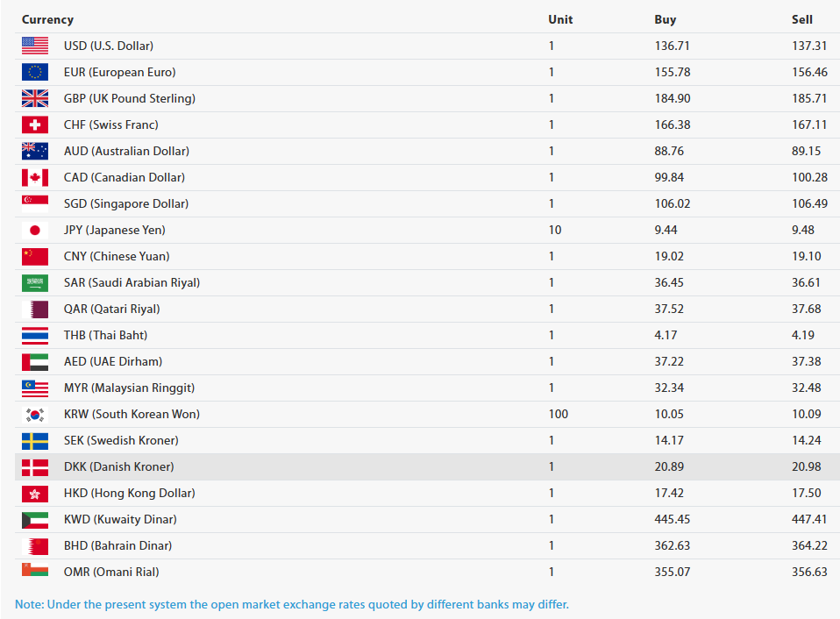Click the Buy column header
Image resolution: width=840 pixels, height=619 pixels.
[666, 20]
